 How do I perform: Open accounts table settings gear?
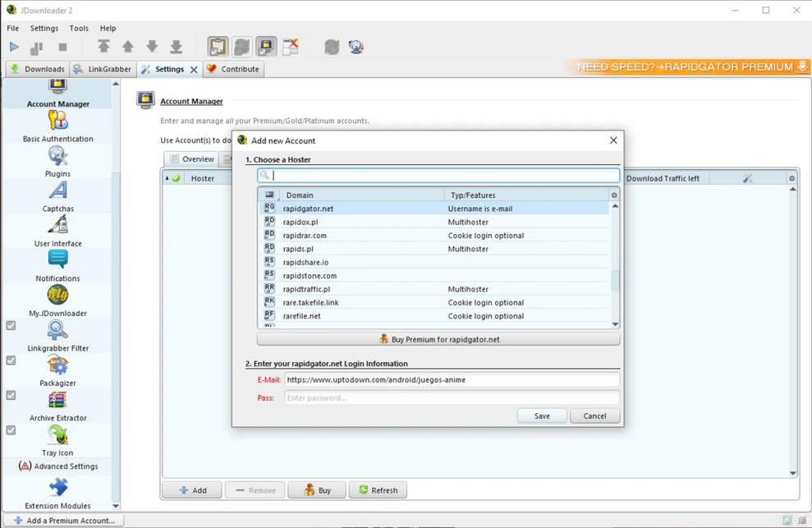[x=791, y=178]
